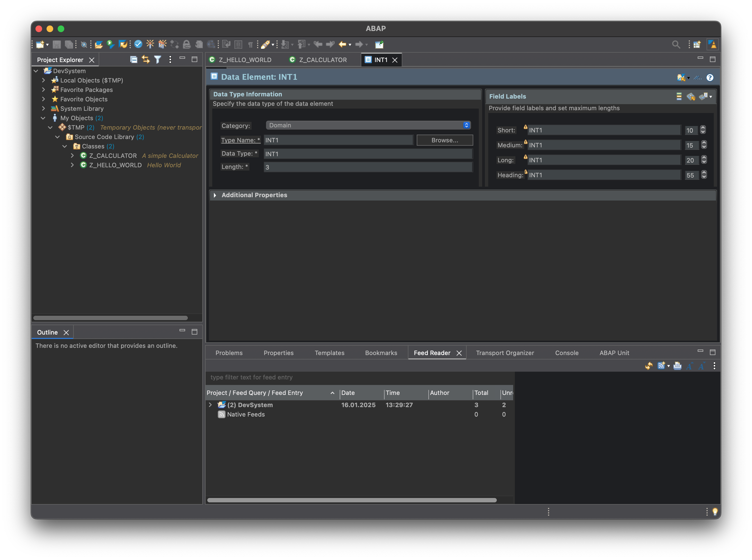The height and width of the screenshot is (560, 752).
Task: Click the Type Name input field
Action: click(338, 140)
